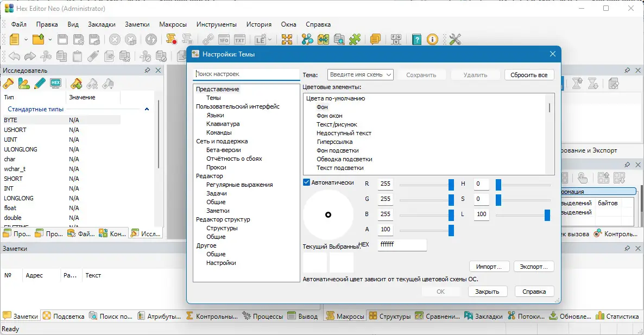Click the G value field 255
Image resolution: width=644 pixels, height=335 pixels.
385,199
